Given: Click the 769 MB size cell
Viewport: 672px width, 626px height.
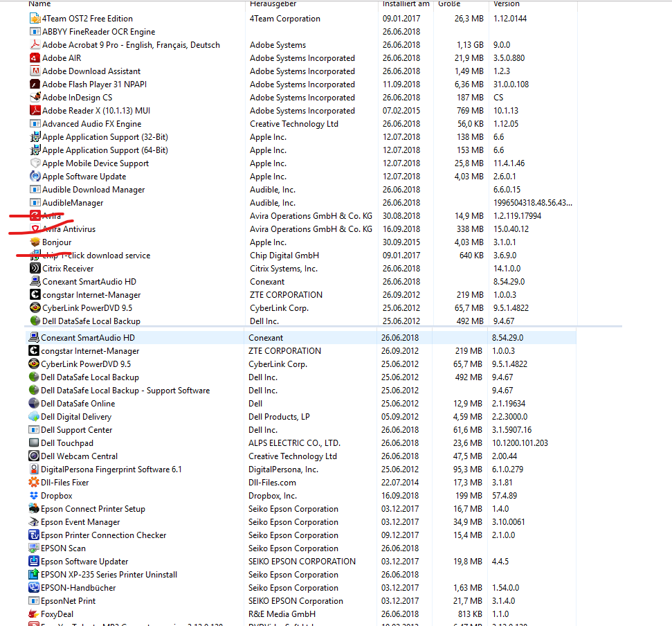Looking at the screenshot, I should pyautogui.click(x=470, y=111).
